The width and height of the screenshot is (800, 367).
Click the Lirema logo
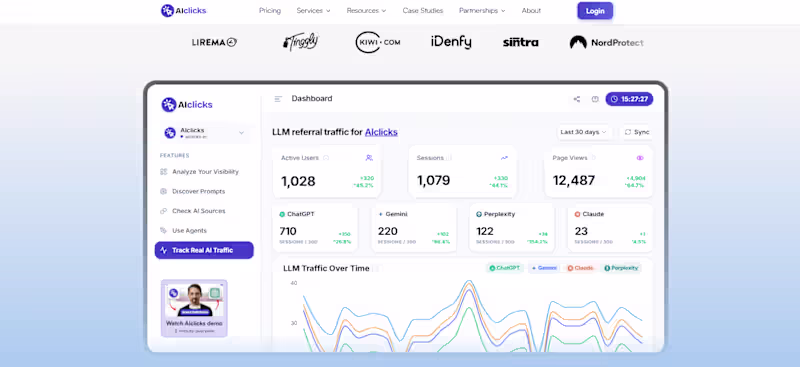coord(214,42)
